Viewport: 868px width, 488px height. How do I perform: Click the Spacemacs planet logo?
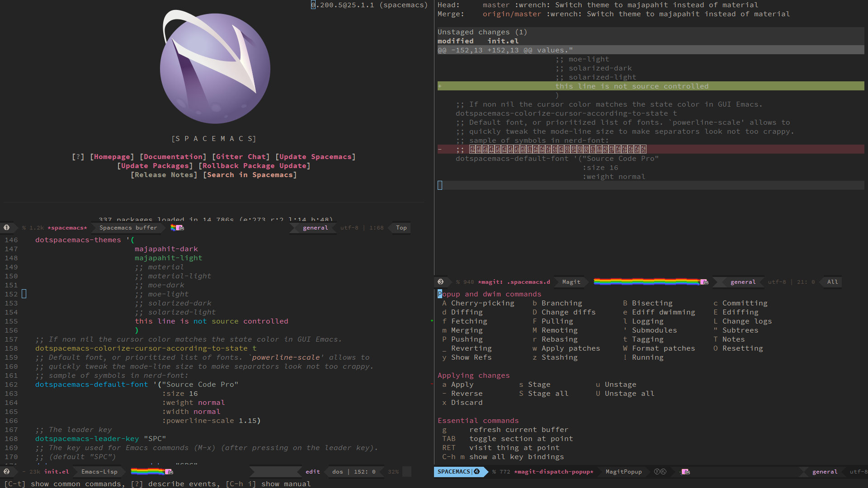[215, 67]
